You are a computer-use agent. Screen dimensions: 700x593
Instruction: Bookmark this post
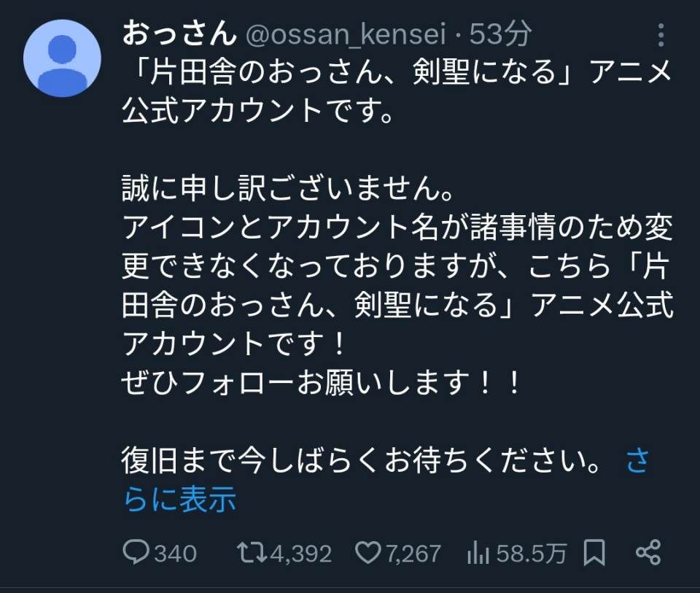pos(595,553)
